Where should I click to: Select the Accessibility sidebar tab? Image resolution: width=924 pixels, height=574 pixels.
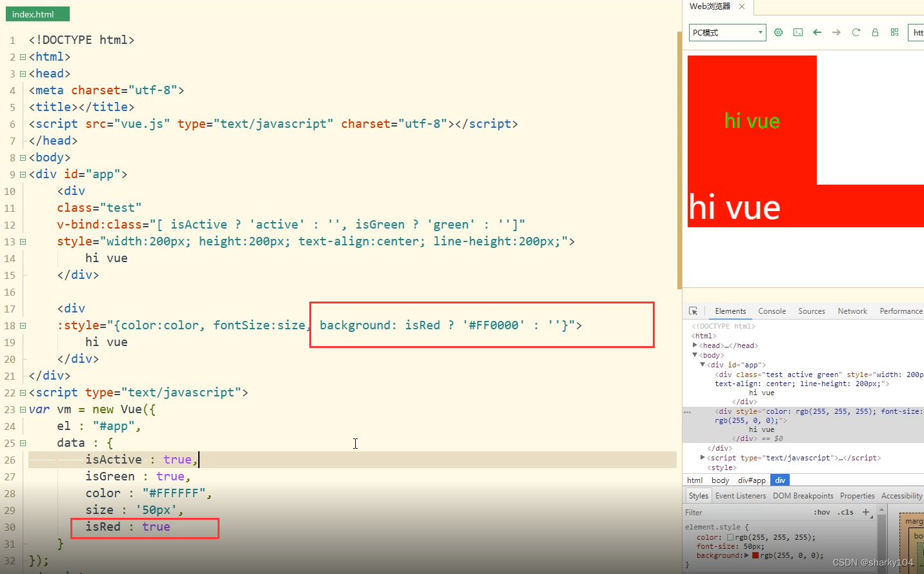click(901, 496)
